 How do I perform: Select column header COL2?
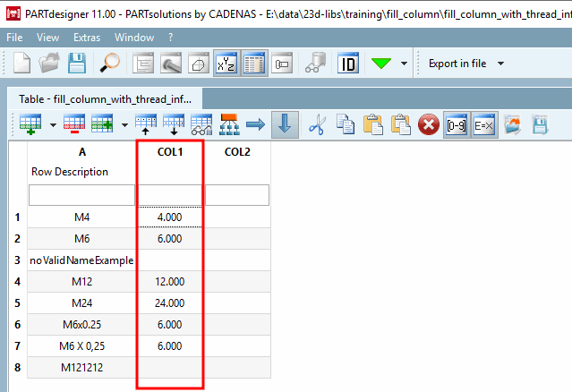coord(237,152)
